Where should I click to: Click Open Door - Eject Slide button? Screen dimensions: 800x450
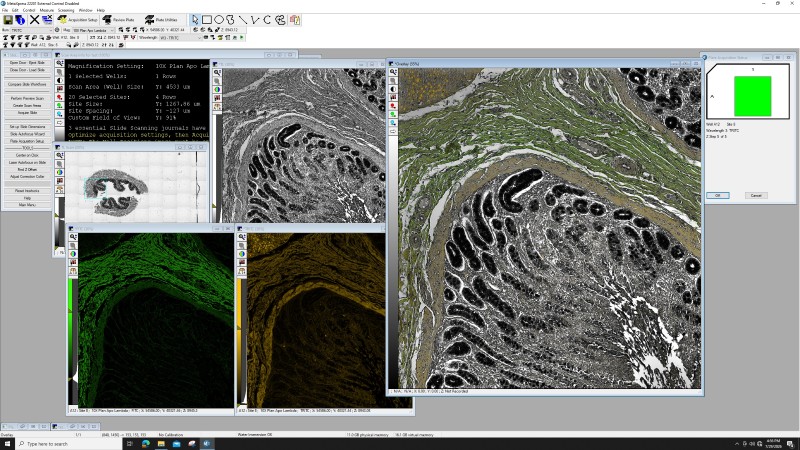[27, 63]
